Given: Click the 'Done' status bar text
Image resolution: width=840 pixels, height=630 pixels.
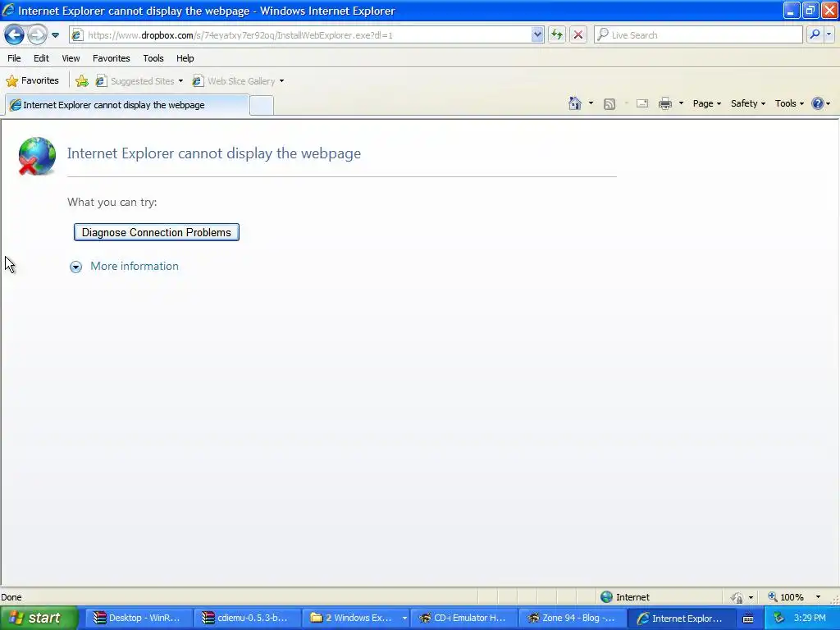Looking at the screenshot, I should [11, 597].
